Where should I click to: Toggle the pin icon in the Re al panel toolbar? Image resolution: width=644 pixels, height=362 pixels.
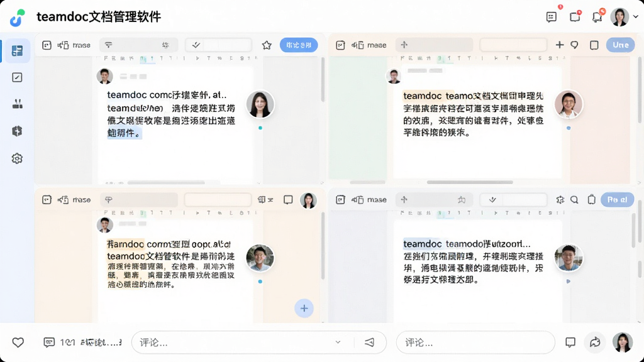click(462, 200)
